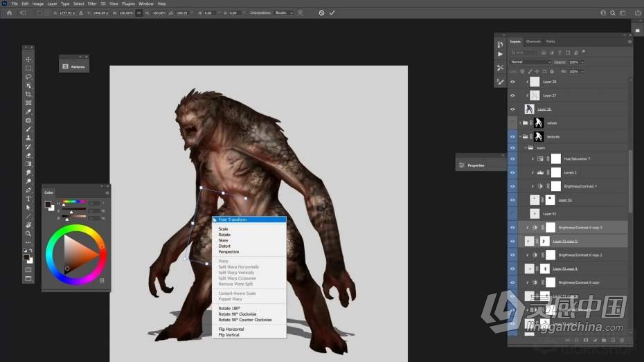Click the Home icon in options bar
This screenshot has height=362, width=644.
[x=9, y=12]
